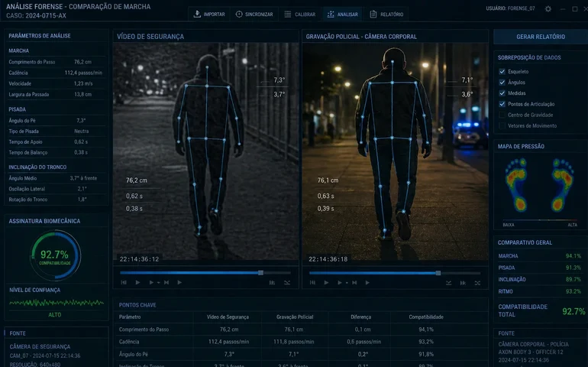
Task: Click rightmost crossed-arrows icon under police recording
Action: pos(478,282)
